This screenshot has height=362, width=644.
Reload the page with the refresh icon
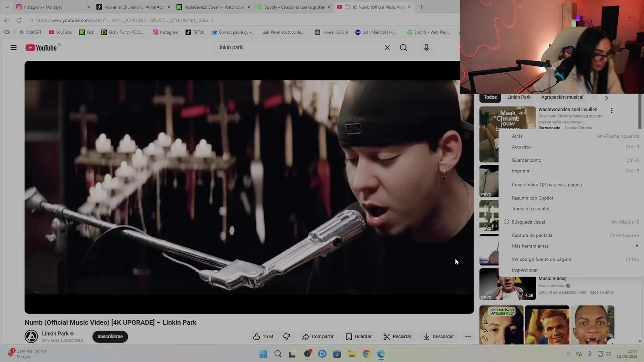point(19,20)
